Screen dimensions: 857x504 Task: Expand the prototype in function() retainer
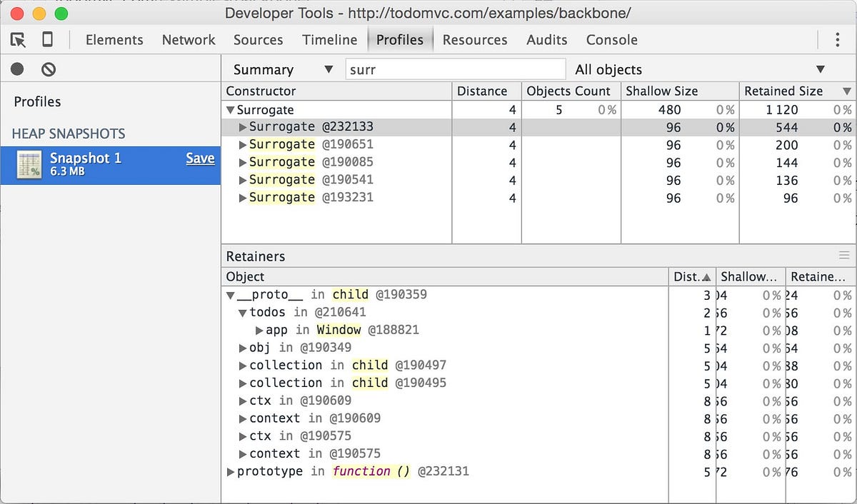[231, 471]
